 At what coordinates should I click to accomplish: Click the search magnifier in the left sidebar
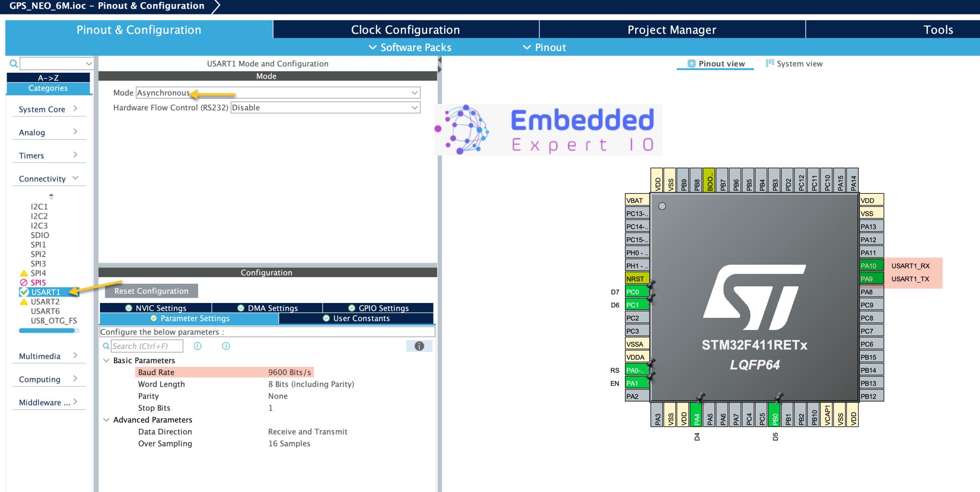click(x=13, y=63)
